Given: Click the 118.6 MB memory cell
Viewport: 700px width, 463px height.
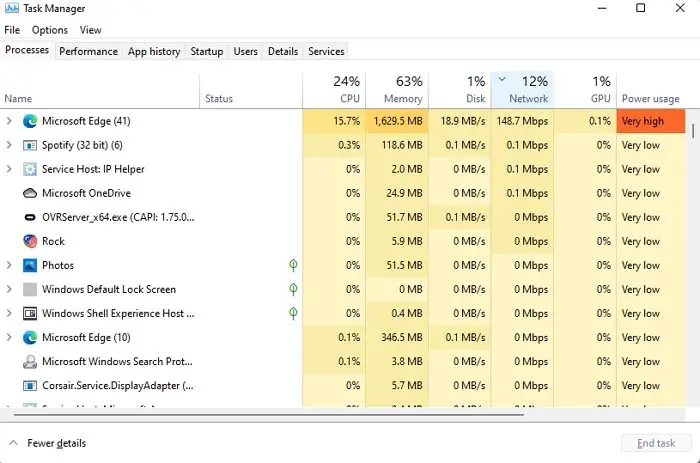Looking at the screenshot, I should pos(397,145).
